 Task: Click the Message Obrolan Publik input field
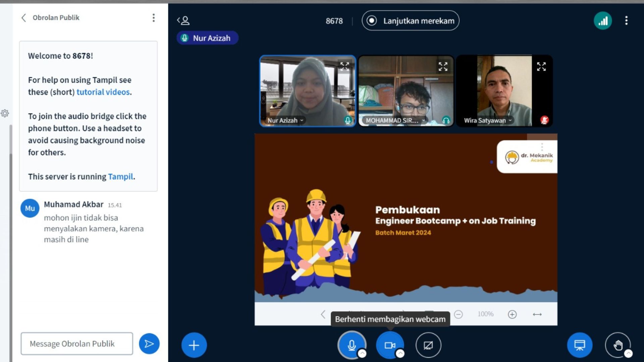tap(77, 344)
